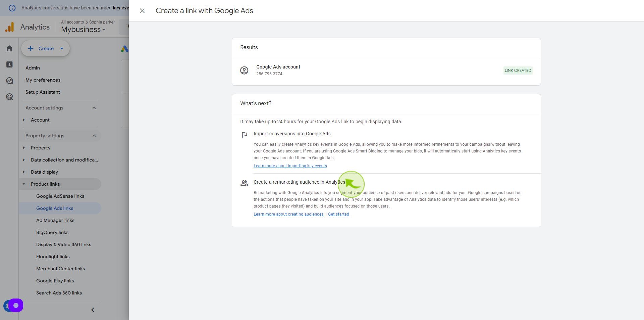644x320 pixels.
Task: Click All accounts breadcrumb
Action: [x=72, y=22]
